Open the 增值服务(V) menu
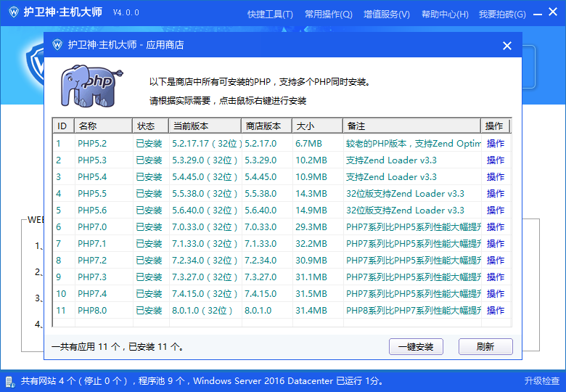Image resolution: width=566 pixels, height=392 pixels. click(387, 14)
